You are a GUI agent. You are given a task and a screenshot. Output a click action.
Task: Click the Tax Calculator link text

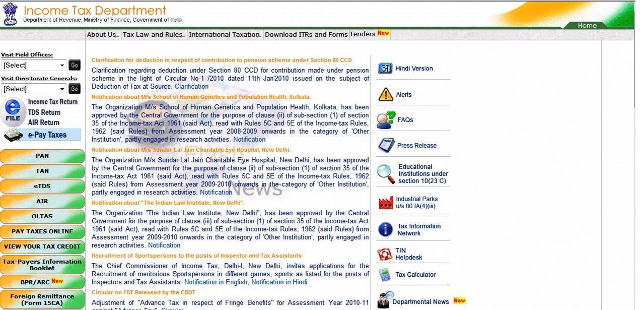coord(415,275)
